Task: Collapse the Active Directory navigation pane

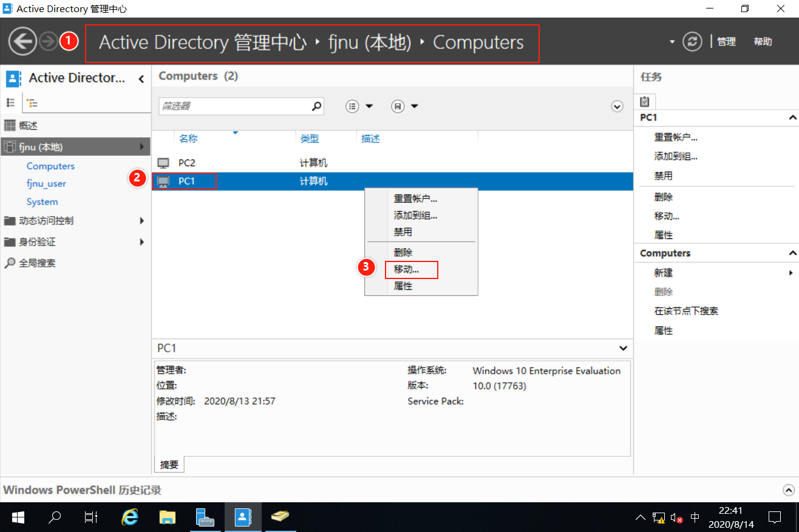Action: pyautogui.click(x=141, y=78)
